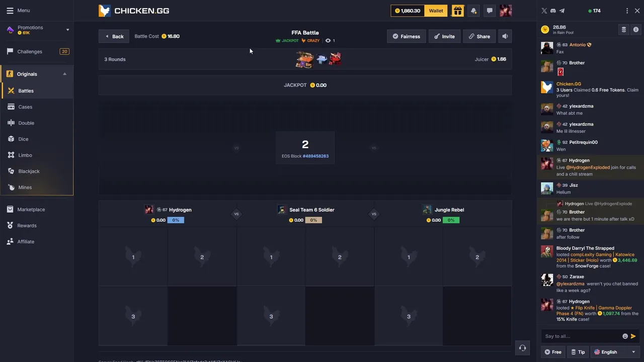Open the English language dropdown
Screen dimensions: 644x362
pyautogui.click(x=615, y=352)
